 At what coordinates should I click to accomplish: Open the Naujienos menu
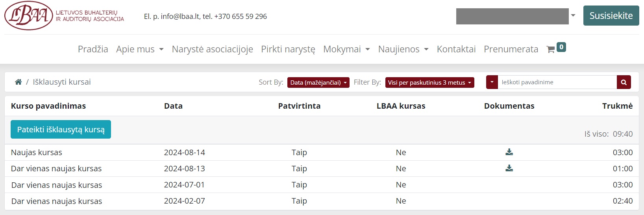click(x=403, y=49)
